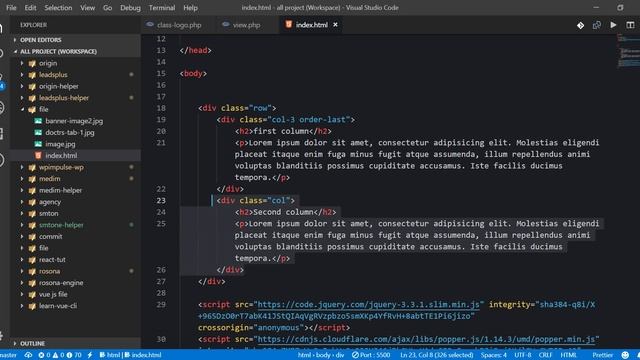640x360 pixels.
Task: Open the Go menu
Action: pos(107,8)
